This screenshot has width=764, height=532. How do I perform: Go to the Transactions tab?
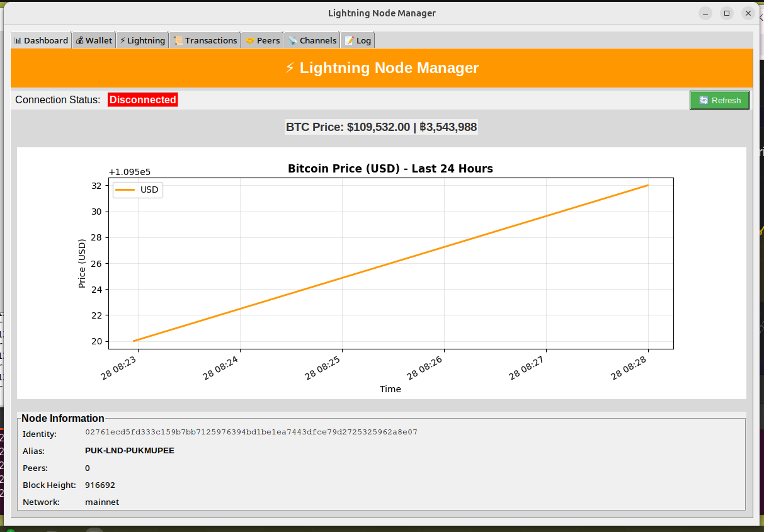(x=205, y=40)
